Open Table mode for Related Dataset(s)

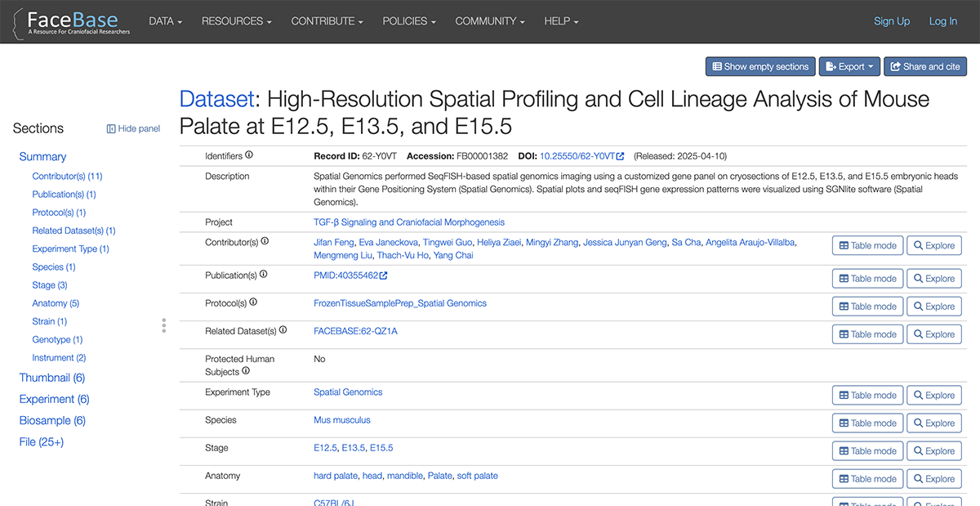(867, 334)
